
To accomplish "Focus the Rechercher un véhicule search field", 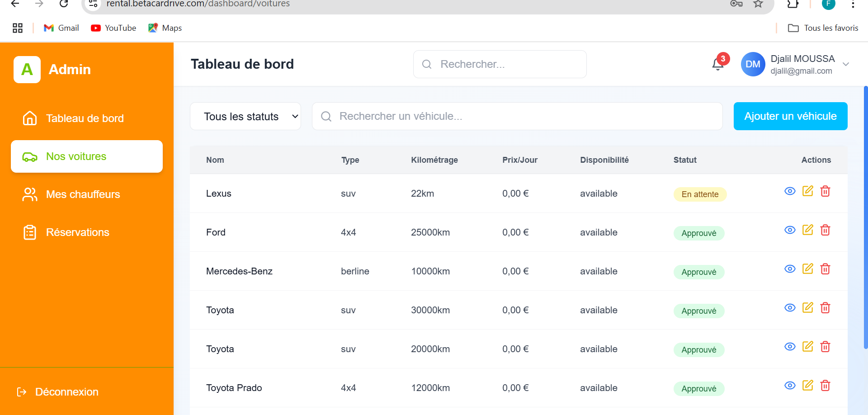I will click(517, 116).
